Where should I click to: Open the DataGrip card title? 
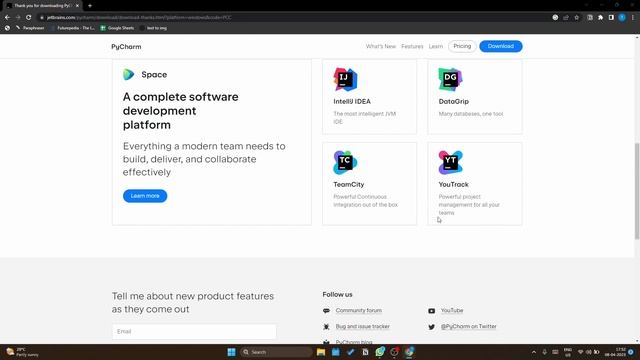pyautogui.click(x=453, y=101)
